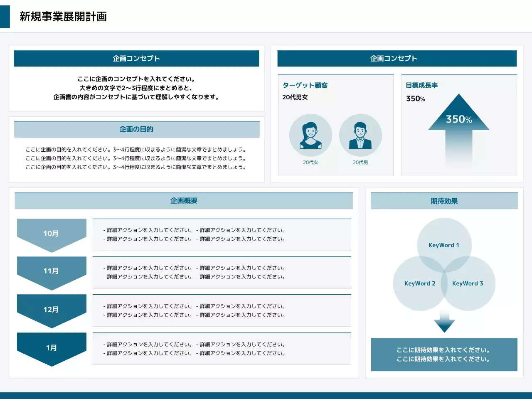Click the 企画概要 header bar
This screenshot has width=532, height=399.
tap(184, 200)
